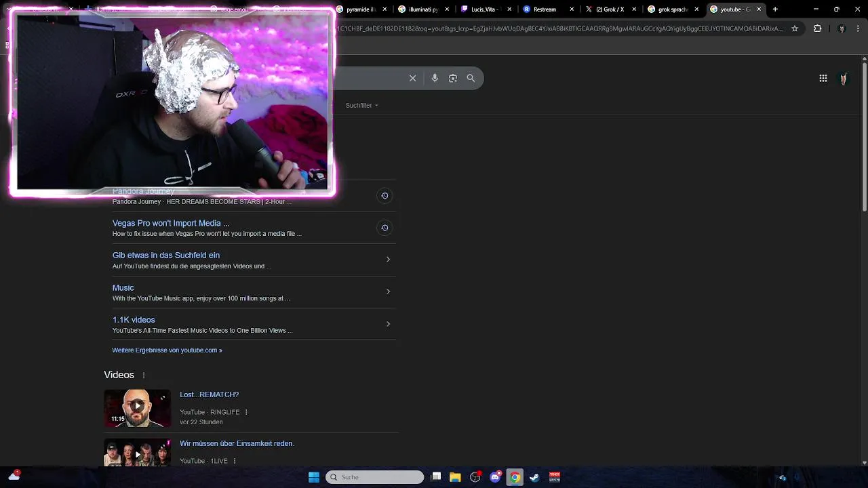Screen dimensions: 868x488
Task: Switch to the Lucis_Vita Twitch tab
Action: (486, 9)
